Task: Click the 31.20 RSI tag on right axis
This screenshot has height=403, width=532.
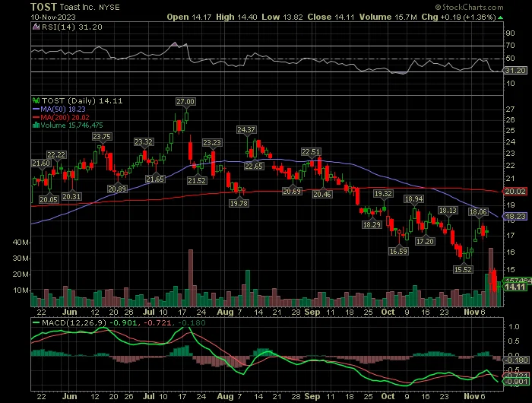Action: 515,70
